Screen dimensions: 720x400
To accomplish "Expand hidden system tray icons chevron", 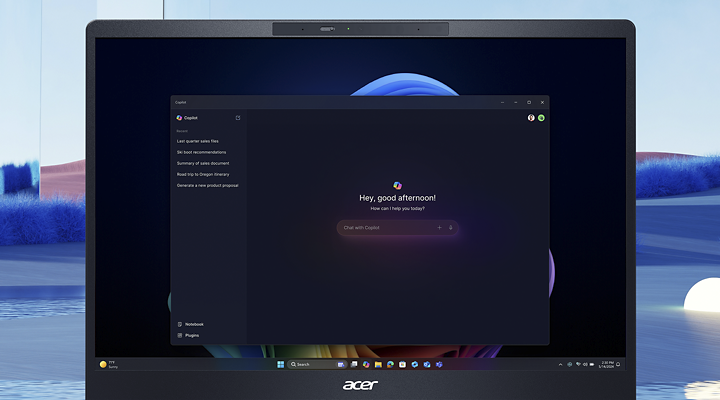I will [x=561, y=364].
